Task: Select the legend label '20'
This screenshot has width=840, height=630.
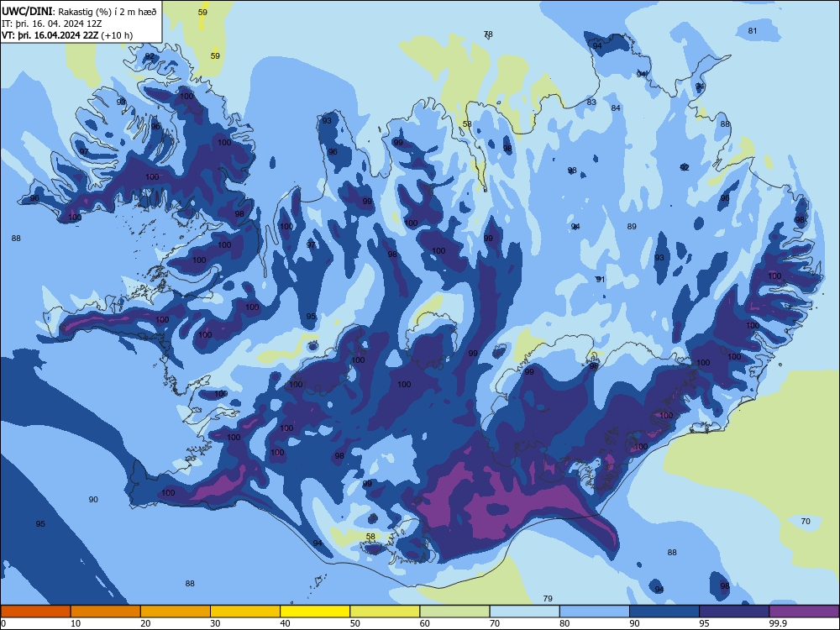Action: [145, 623]
